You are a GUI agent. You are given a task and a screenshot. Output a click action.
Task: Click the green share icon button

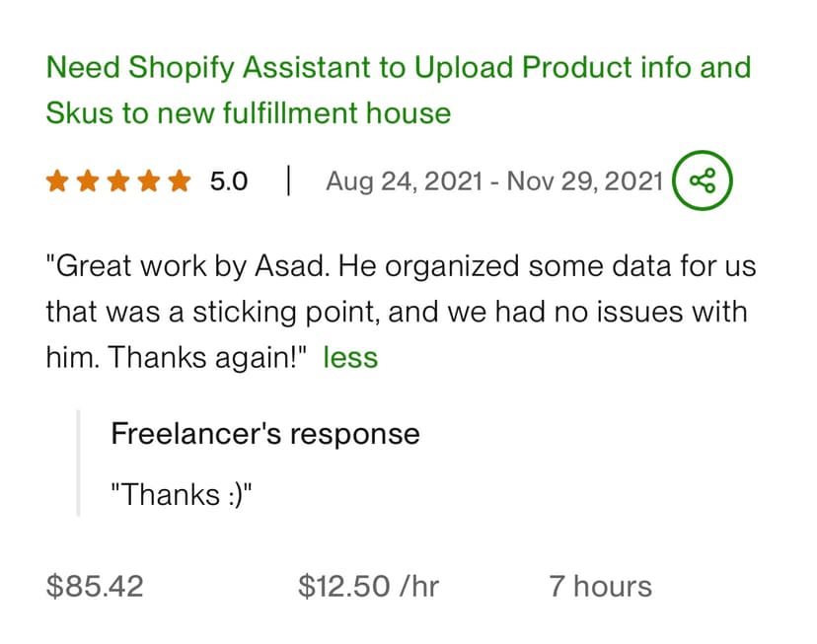702,180
